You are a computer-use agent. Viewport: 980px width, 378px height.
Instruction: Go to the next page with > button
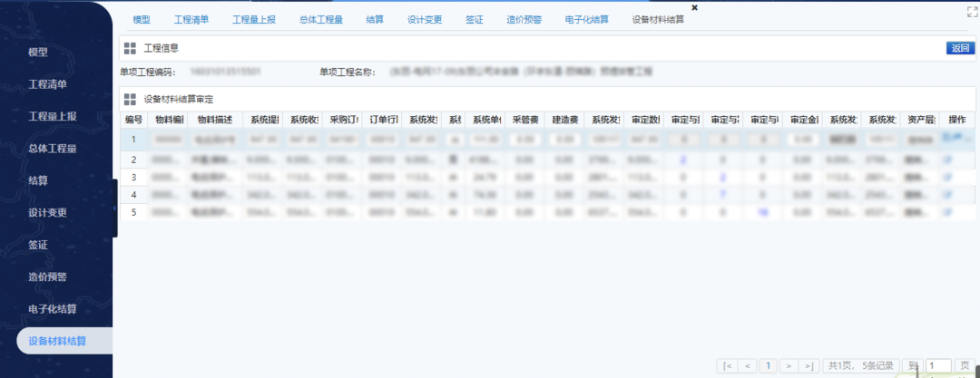click(x=789, y=365)
